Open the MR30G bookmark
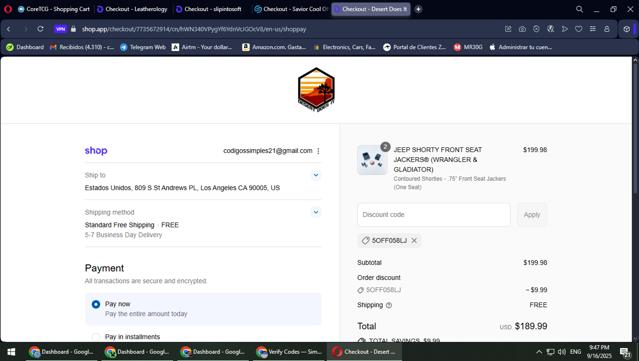Viewport: 639px width, 361px height. coord(468,47)
